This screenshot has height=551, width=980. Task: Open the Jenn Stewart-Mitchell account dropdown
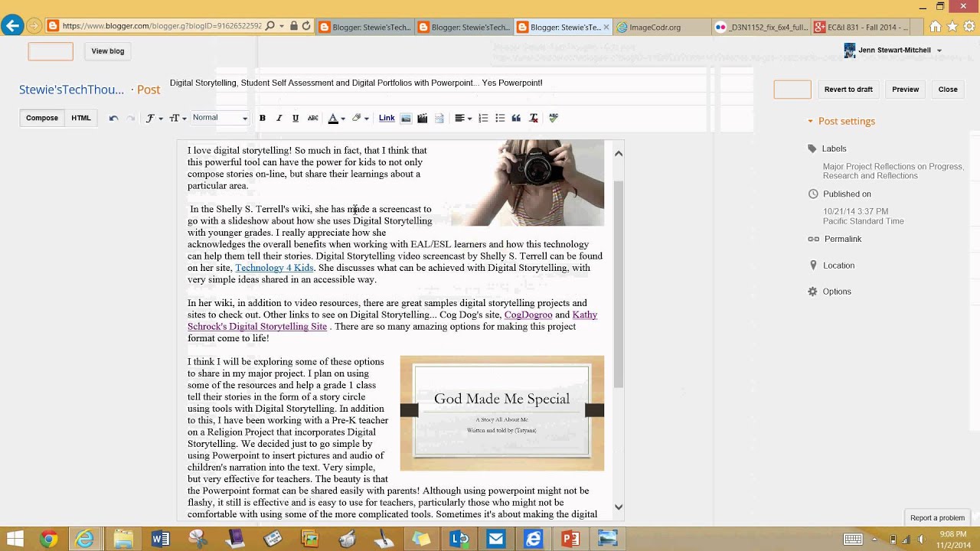tap(939, 51)
